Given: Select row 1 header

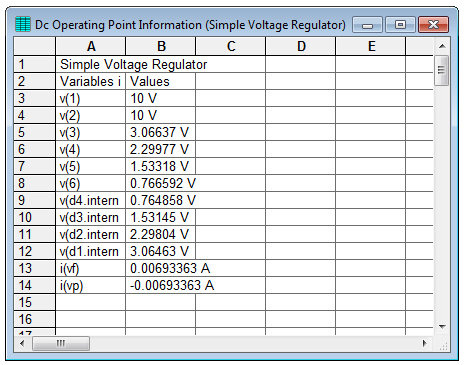Looking at the screenshot, I should (x=34, y=64).
